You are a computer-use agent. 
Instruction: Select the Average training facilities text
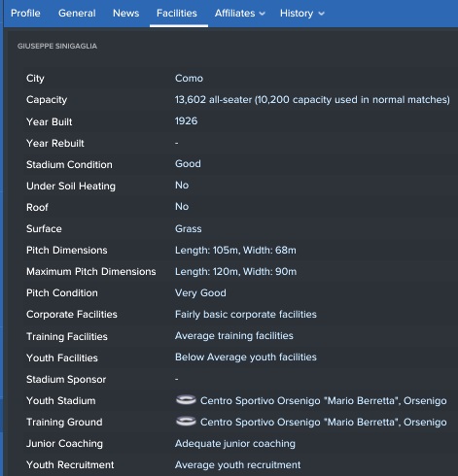tap(234, 336)
